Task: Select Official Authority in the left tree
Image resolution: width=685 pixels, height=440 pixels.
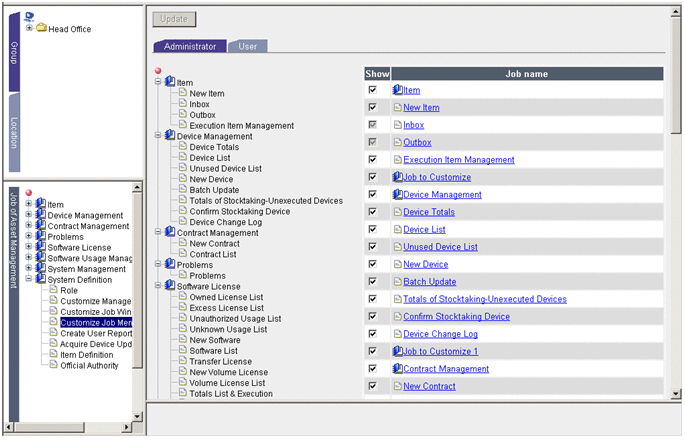Action: click(x=89, y=365)
